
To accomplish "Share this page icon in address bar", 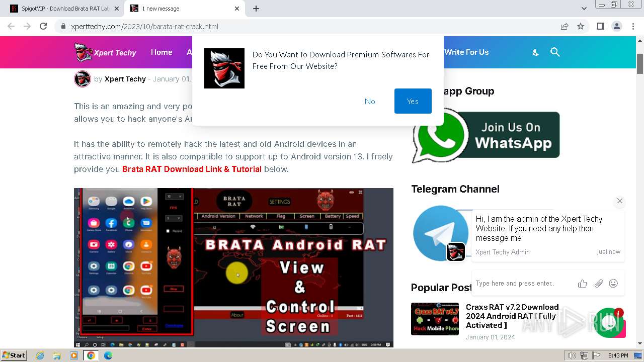I will 565,26.
